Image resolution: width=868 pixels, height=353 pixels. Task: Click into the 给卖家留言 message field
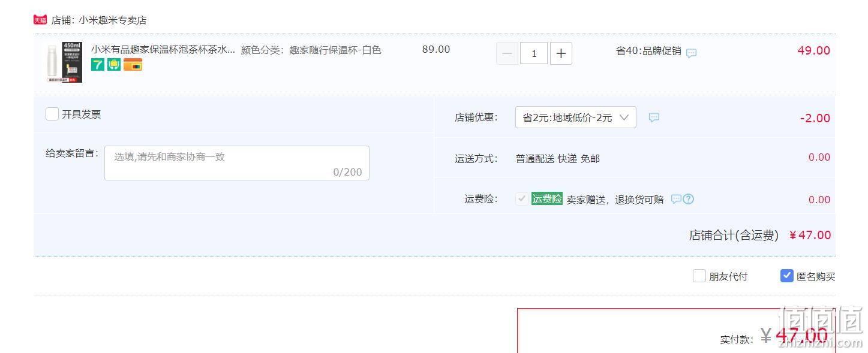click(x=237, y=163)
